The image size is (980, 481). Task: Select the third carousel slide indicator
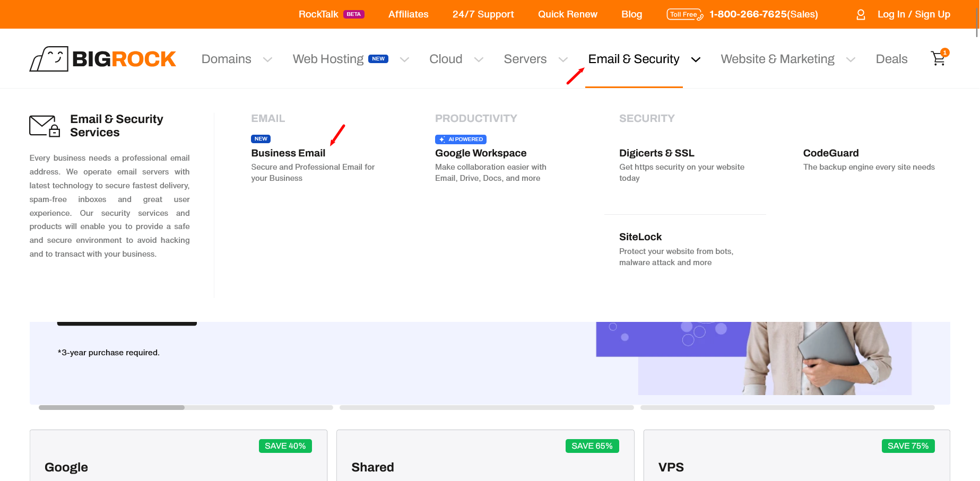[x=787, y=407]
